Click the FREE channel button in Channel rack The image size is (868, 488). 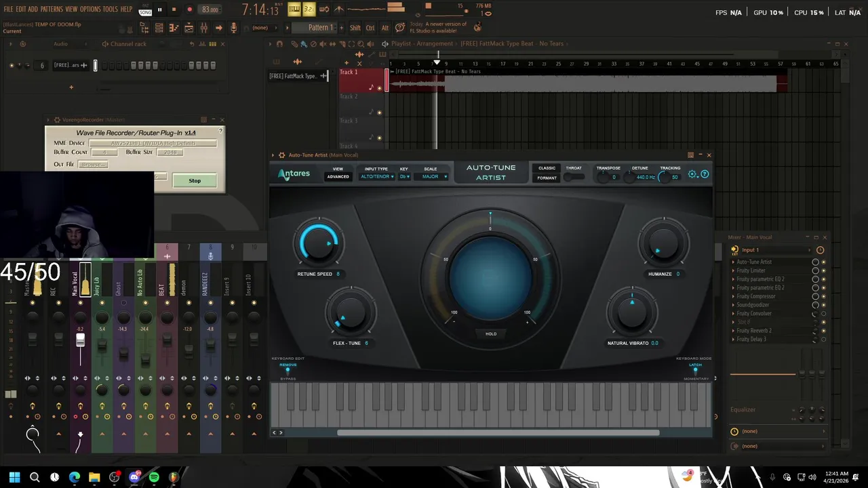[x=71, y=65]
